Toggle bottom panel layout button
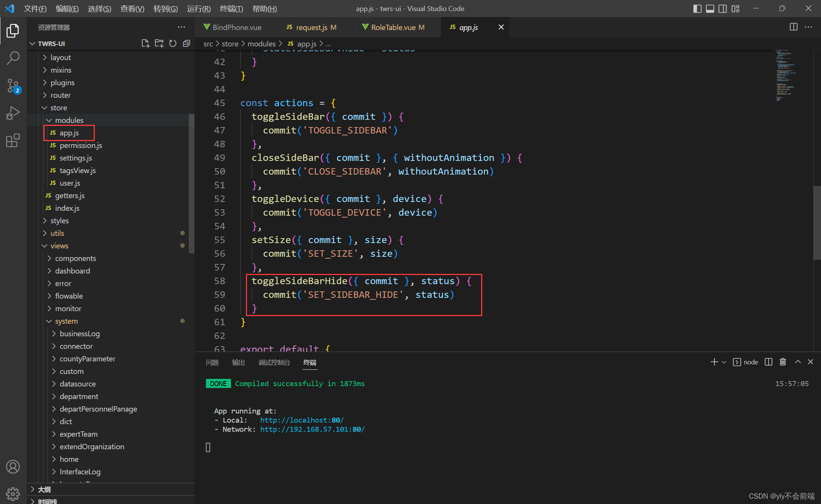This screenshot has height=504, width=821. coord(710,8)
